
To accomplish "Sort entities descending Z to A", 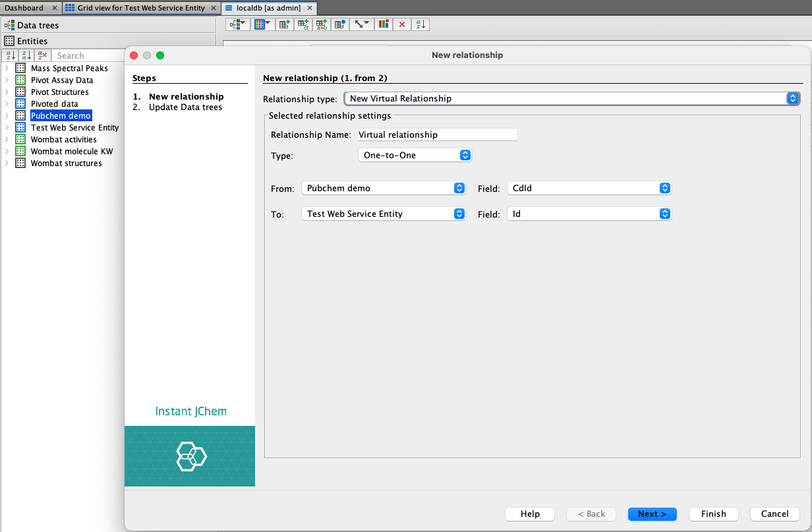I will pos(26,56).
